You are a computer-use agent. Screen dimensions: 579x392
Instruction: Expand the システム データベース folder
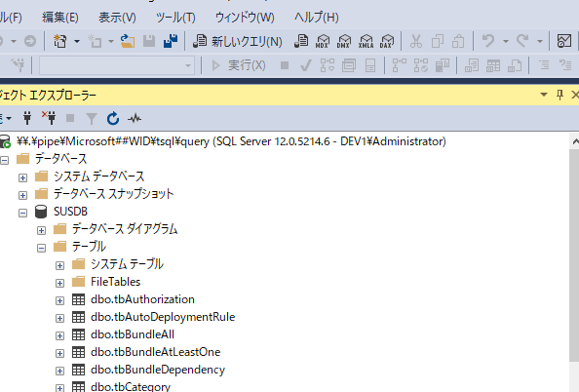tap(22, 177)
